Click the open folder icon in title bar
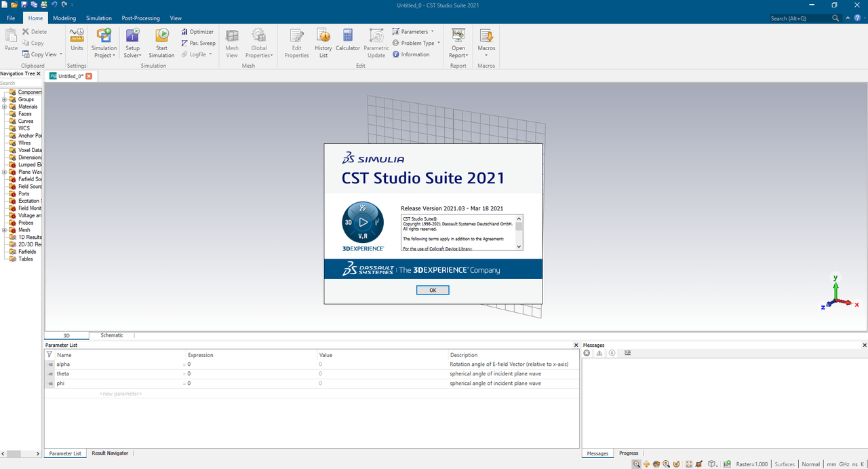The width and height of the screenshot is (868, 469). [14, 5]
